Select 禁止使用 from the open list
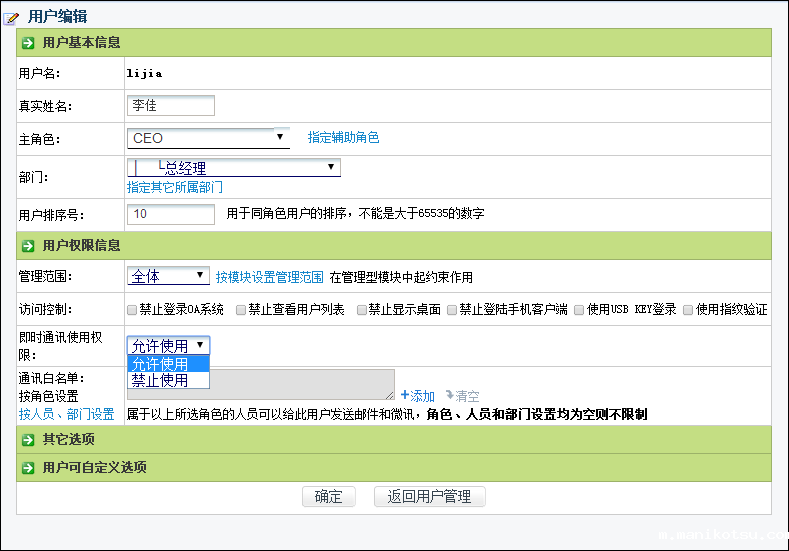This screenshot has height=551, width=789. [x=161, y=380]
